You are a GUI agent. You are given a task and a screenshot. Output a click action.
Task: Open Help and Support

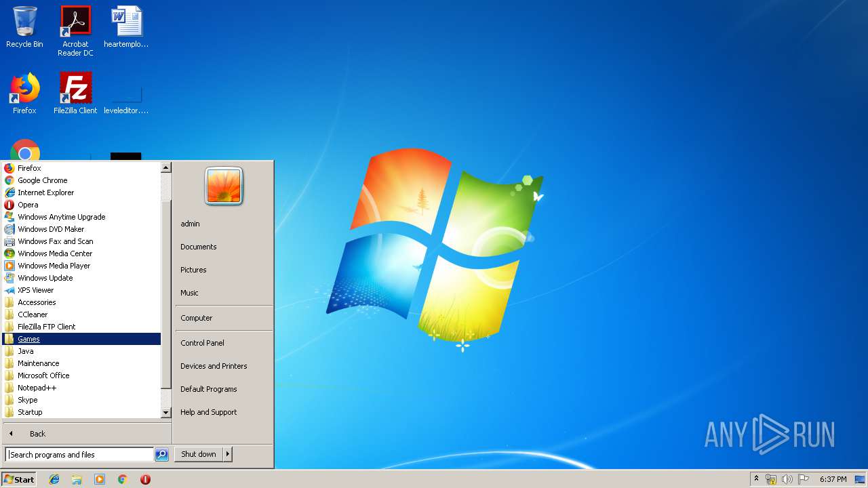(224, 412)
